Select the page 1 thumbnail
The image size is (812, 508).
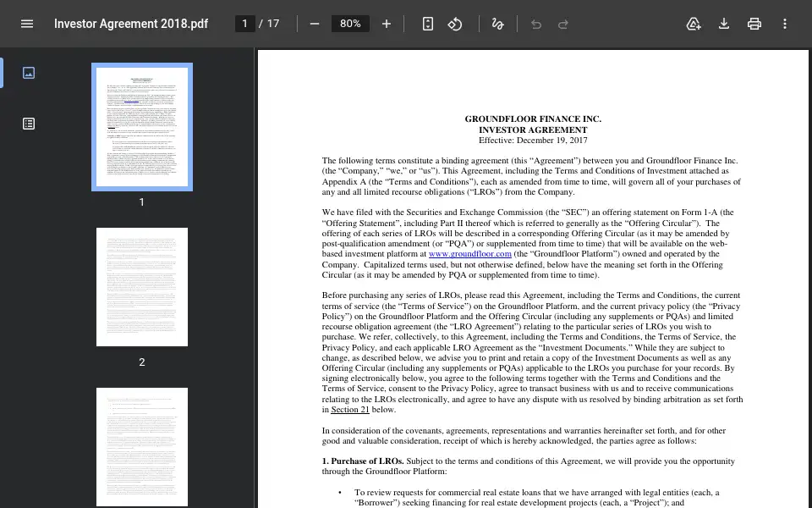[142, 127]
